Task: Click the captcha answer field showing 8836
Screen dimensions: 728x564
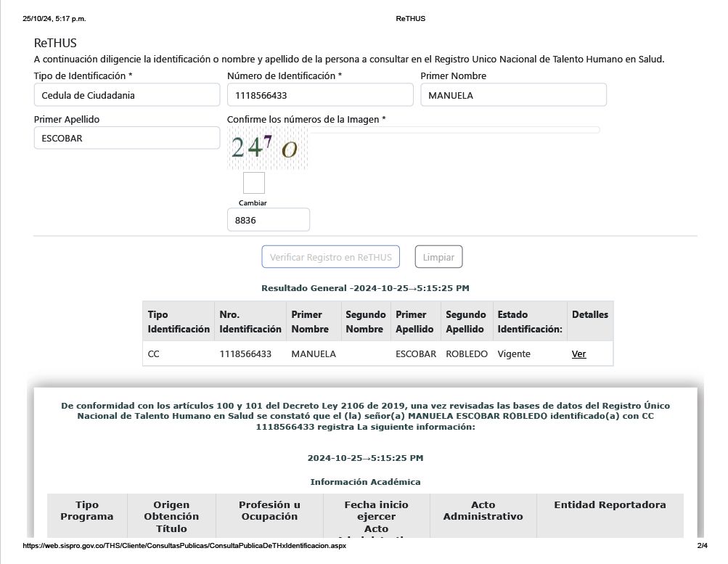Action: tap(268, 220)
